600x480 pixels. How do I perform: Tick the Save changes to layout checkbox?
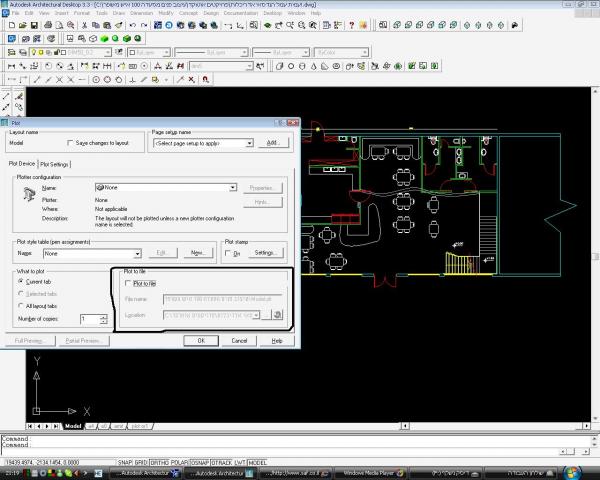[70, 143]
